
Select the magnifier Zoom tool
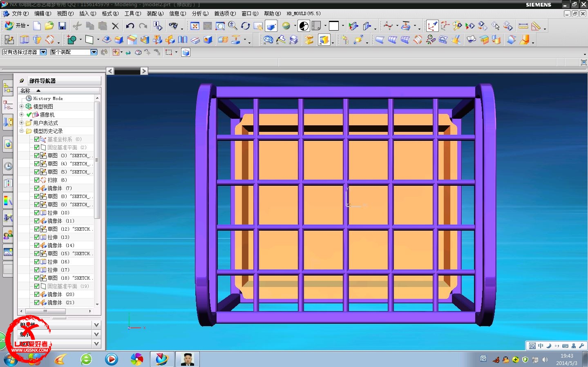pos(233,26)
